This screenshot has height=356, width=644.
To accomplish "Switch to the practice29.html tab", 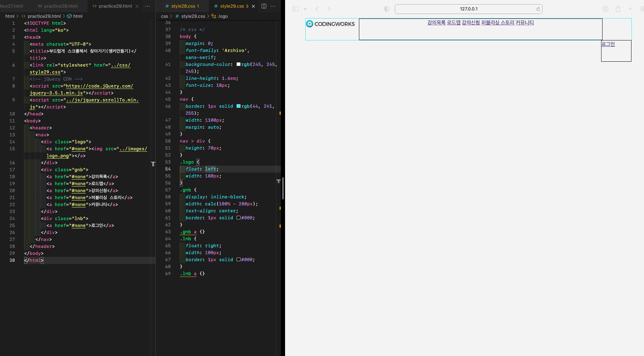I will (x=115, y=6).
